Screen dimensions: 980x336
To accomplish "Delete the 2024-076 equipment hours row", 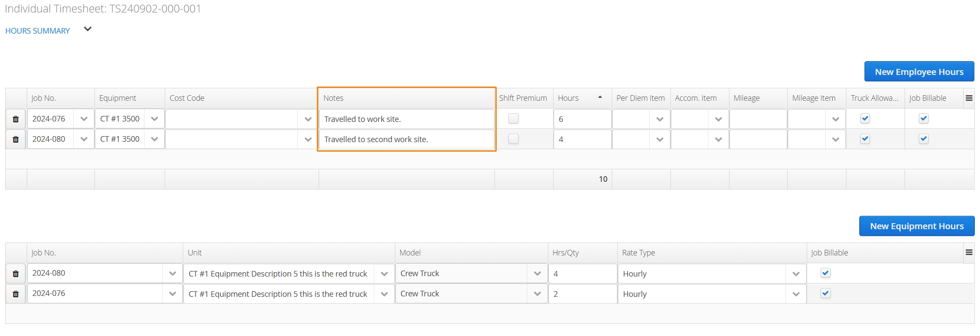I will click(16, 294).
